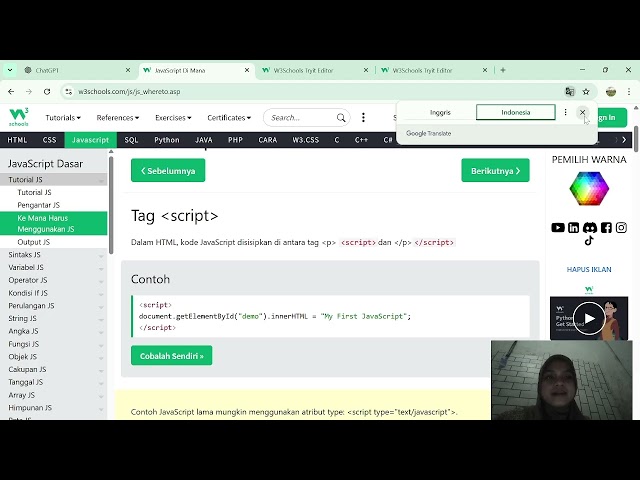Open the References dropdown
The image size is (640, 480).
tap(118, 118)
